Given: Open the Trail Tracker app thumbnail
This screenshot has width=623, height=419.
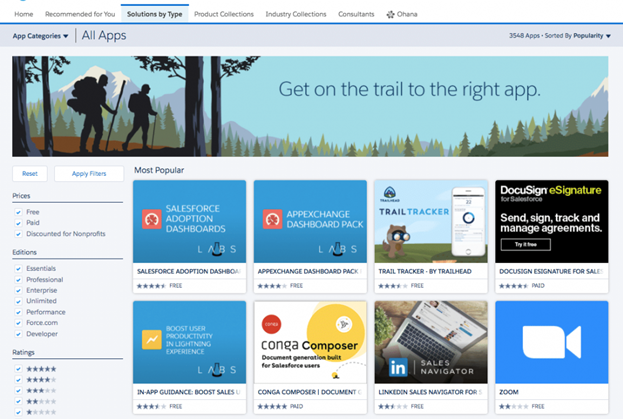Looking at the screenshot, I should click(431, 221).
